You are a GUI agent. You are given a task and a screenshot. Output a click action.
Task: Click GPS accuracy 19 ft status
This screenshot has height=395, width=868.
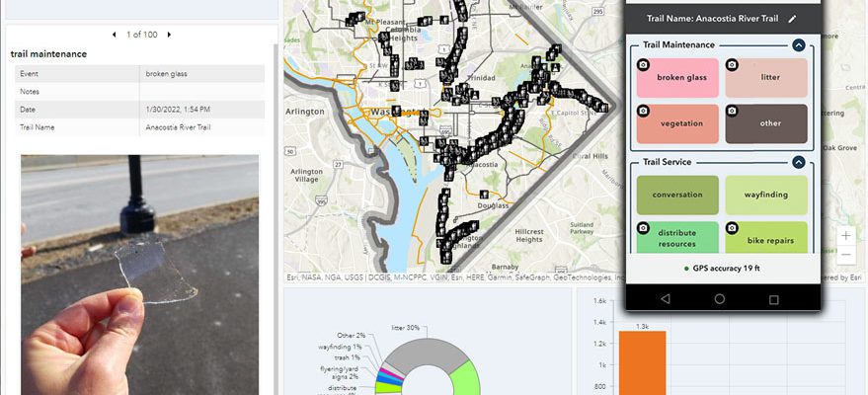(x=720, y=269)
